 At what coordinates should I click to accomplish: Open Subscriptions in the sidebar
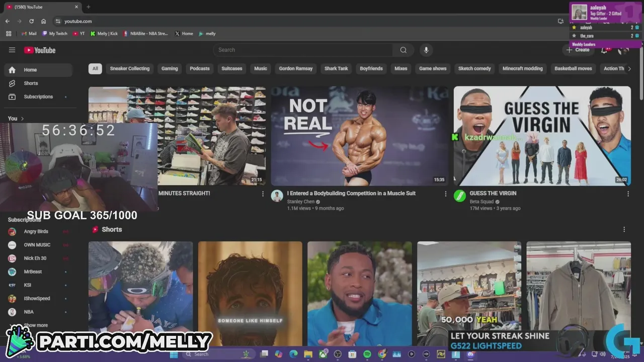tap(38, 97)
